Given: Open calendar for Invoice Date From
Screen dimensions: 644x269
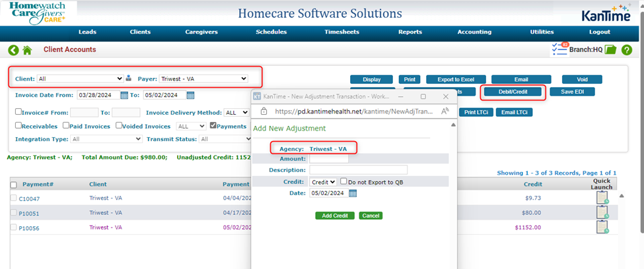Looking at the screenshot, I should (x=124, y=95).
